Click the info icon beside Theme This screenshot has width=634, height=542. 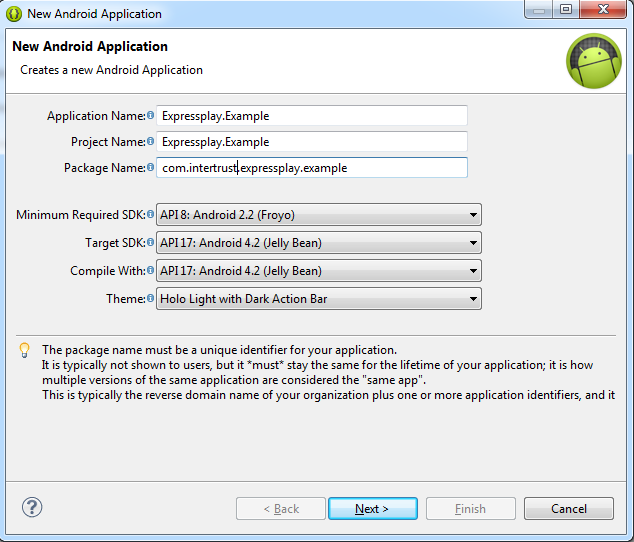tap(151, 298)
